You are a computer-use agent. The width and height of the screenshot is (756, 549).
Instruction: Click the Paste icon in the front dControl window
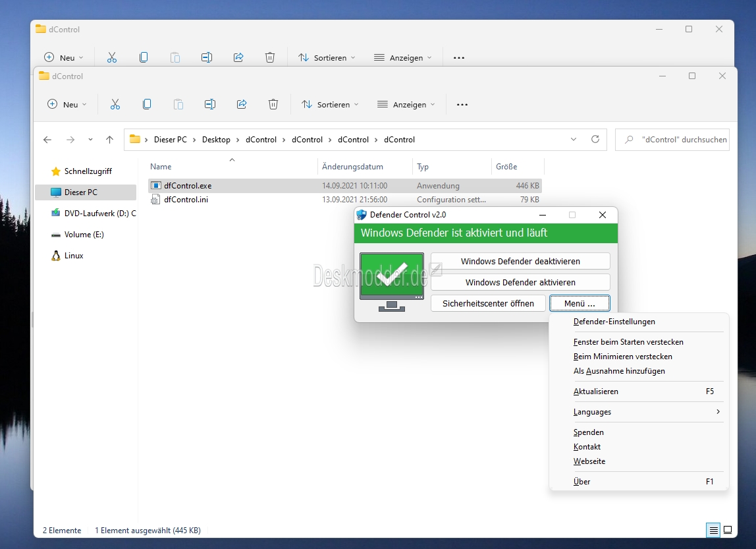178,104
